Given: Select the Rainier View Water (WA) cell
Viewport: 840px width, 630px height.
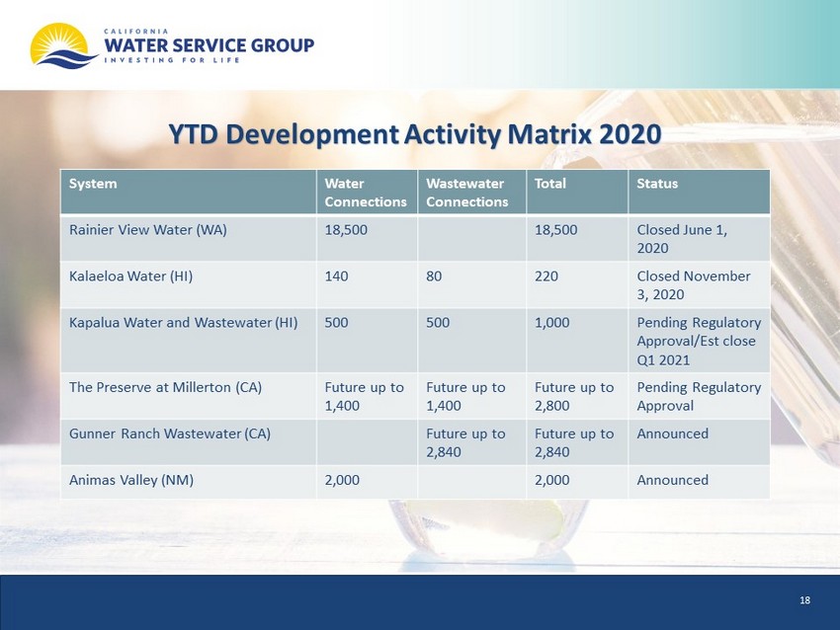Looking at the screenshot, I should pos(189,238).
